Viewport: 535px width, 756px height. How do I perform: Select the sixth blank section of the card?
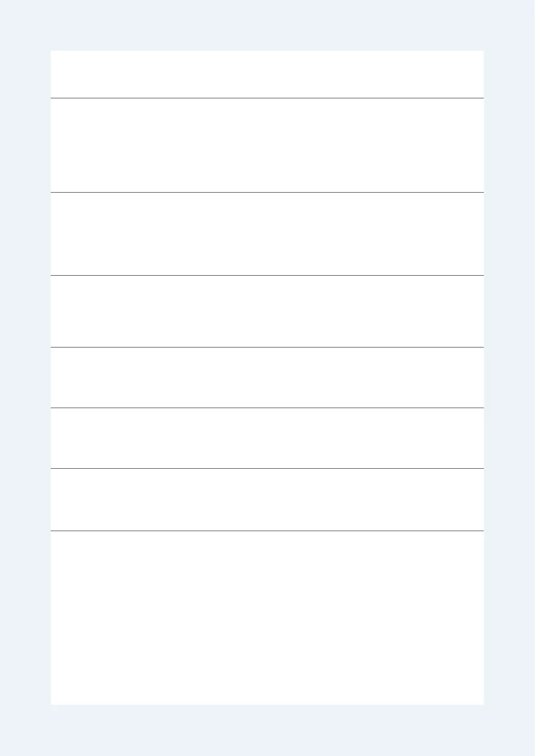pyautogui.click(x=267, y=438)
